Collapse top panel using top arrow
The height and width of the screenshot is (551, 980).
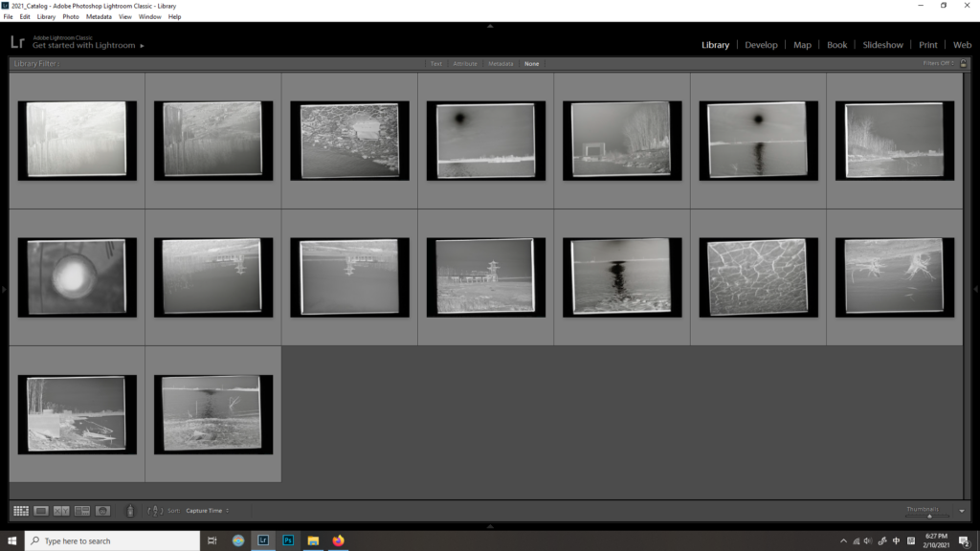(x=490, y=26)
